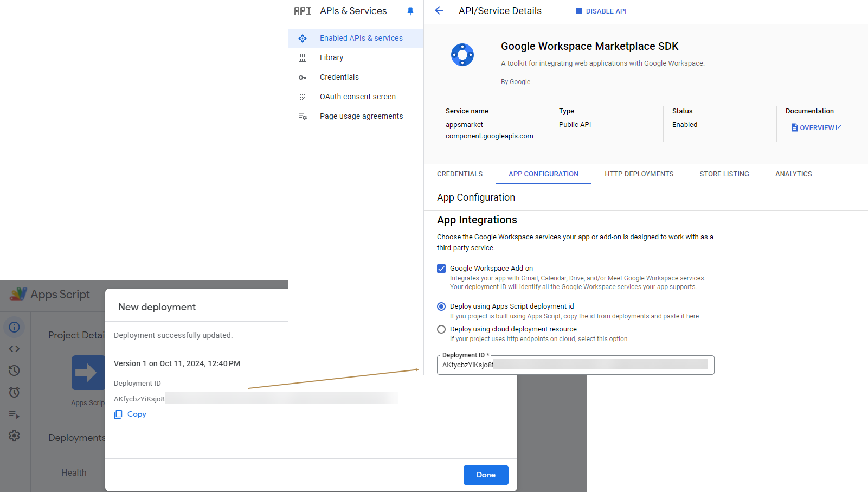Open OAuth consent screen in sidebar

coord(357,97)
